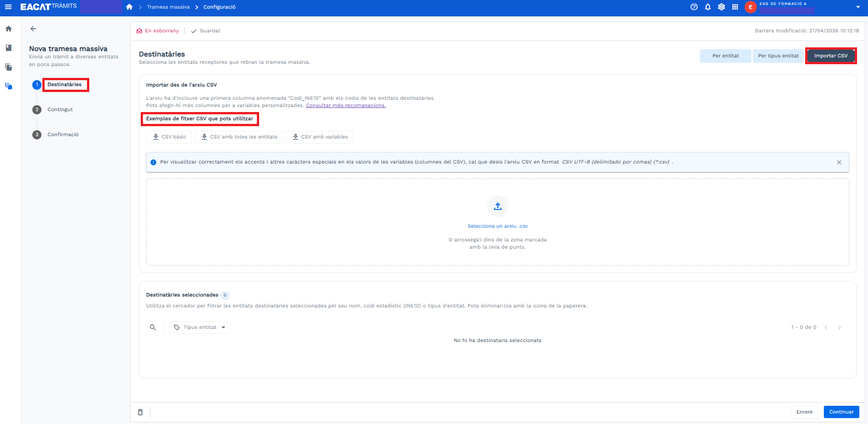Open the help question mark icon
Viewport: 868px width, 424px height.
point(694,7)
